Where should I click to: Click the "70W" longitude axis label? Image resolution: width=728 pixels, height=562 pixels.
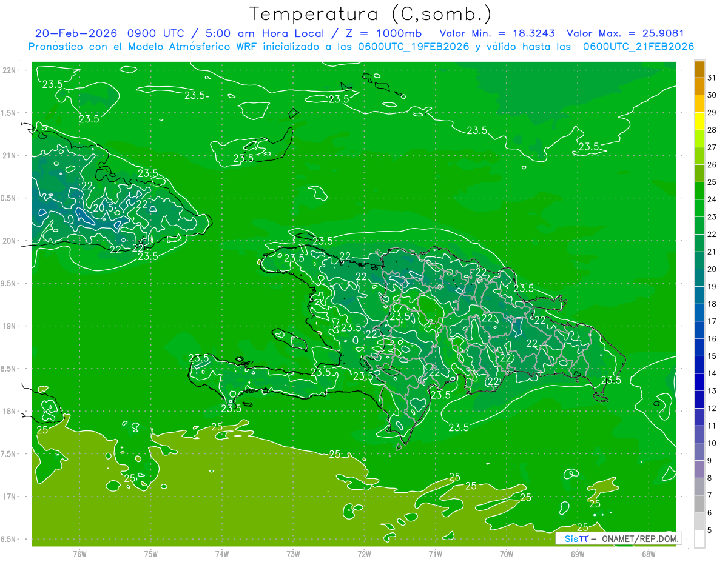(x=507, y=554)
